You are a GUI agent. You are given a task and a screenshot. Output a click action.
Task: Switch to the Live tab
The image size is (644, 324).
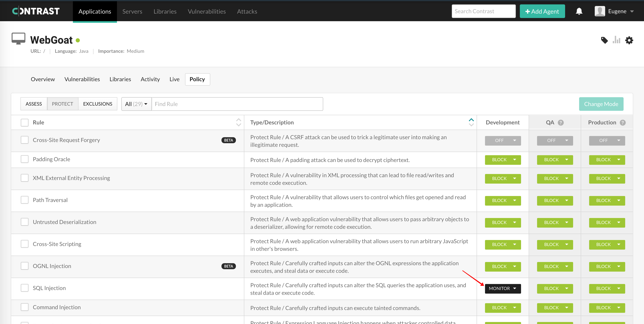coord(174,79)
